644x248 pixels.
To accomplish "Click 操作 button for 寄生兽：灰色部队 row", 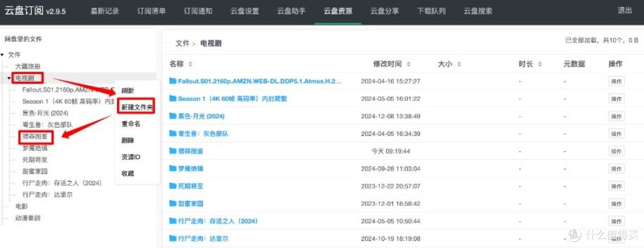I will coord(617,134).
